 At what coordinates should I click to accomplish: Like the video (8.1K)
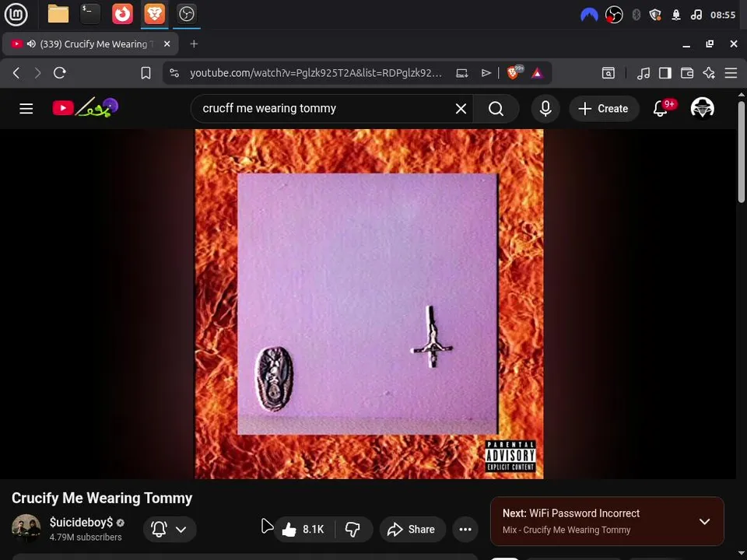pos(303,529)
